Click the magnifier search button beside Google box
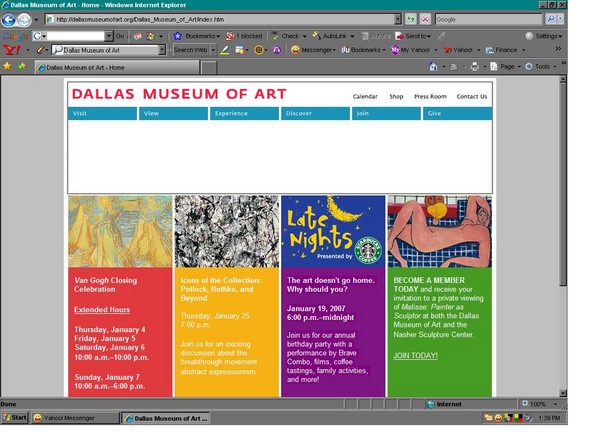 click(551, 19)
